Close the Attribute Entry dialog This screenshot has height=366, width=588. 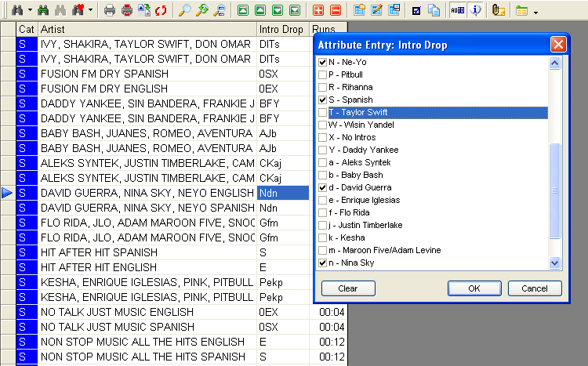coord(558,45)
